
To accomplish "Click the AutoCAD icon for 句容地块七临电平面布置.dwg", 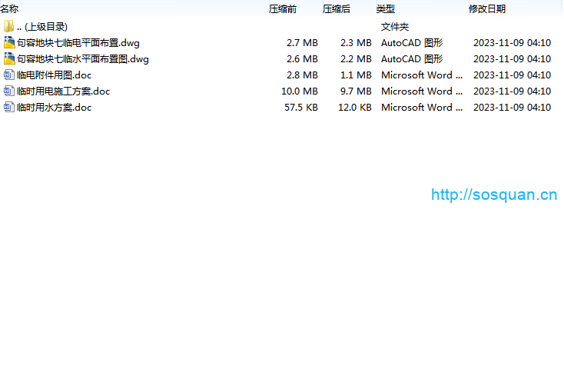I will [x=8, y=43].
